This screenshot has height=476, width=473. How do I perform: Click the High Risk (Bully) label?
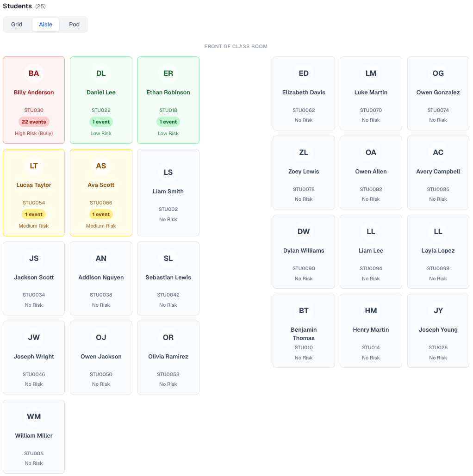tap(34, 133)
